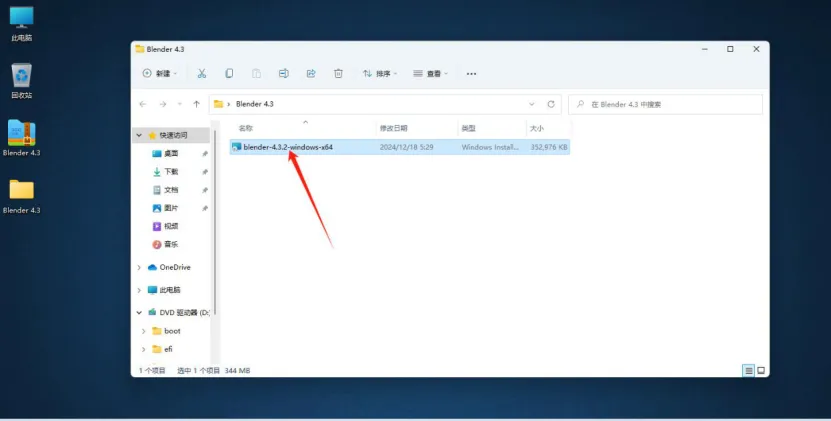Switch to large icons view layout
The width and height of the screenshot is (831, 421).
click(x=761, y=371)
